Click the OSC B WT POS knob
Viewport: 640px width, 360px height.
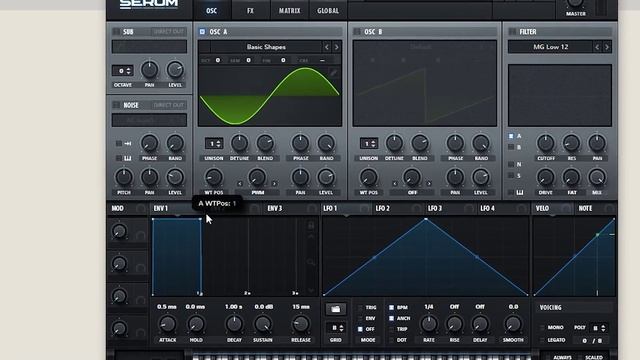tap(368, 178)
